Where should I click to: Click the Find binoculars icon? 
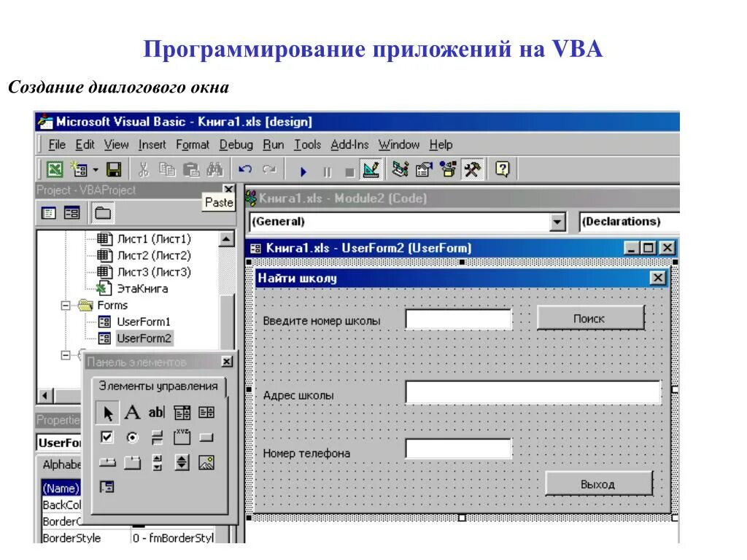[214, 169]
